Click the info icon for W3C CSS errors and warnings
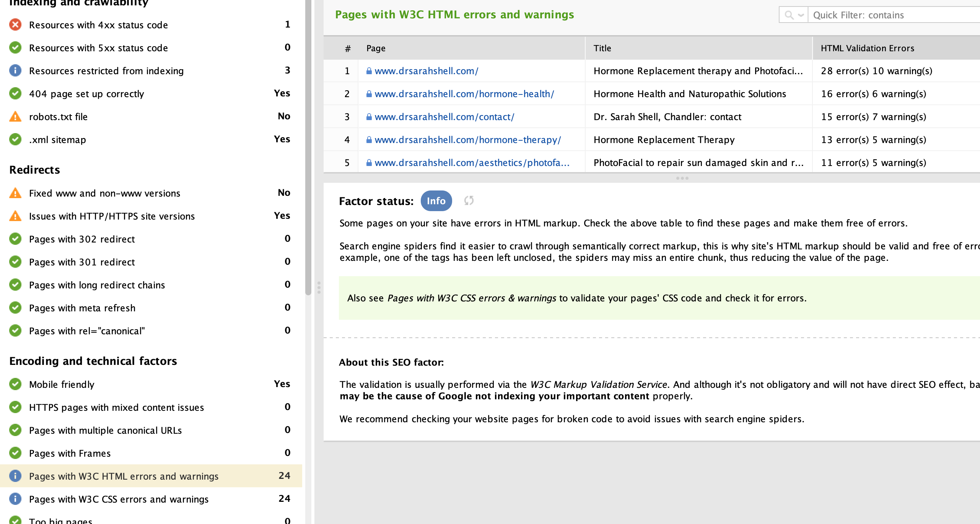This screenshot has height=524, width=980. 15,499
